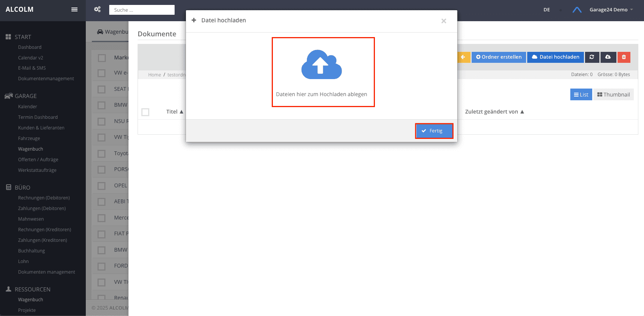Image resolution: width=644 pixels, height=316 pixels.
Task: Close the Datei hochladen dialog
Action: pos(444,21)
